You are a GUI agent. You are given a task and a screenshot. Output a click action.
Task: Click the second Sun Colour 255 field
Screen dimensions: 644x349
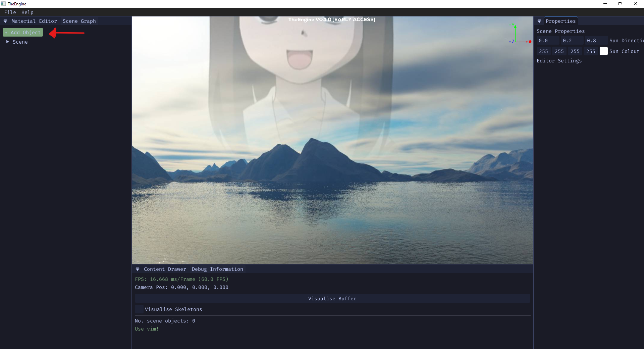pos(559,51)
